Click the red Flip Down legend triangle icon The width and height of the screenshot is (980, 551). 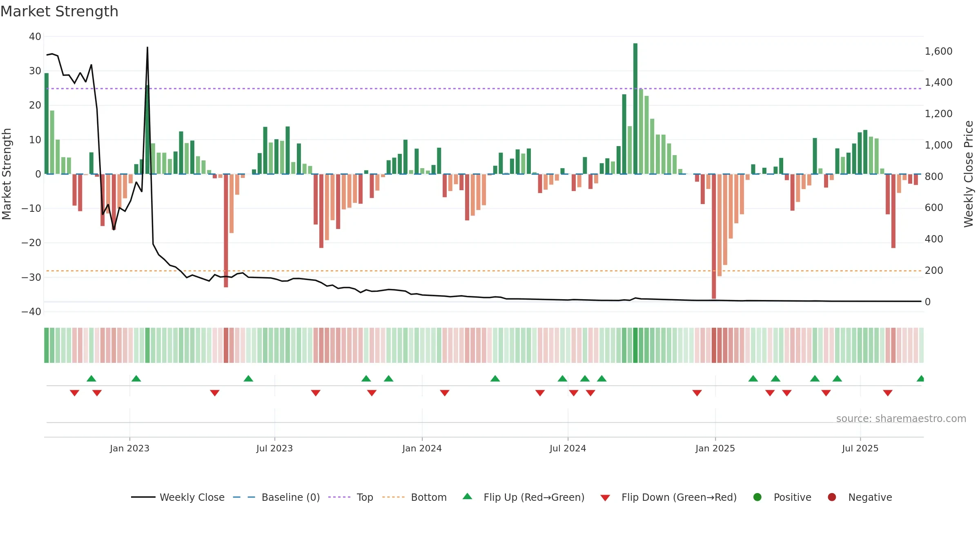605,498
